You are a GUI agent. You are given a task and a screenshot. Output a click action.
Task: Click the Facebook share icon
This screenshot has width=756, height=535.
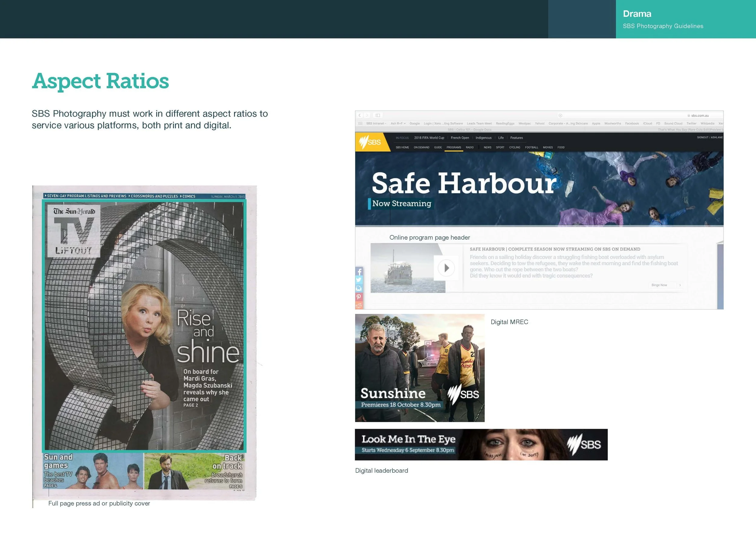(359, 271)
